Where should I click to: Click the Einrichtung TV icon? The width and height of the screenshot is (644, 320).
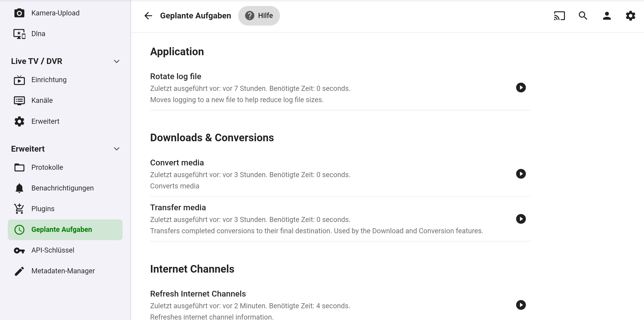pyautogui.click(x=19, y=80)
